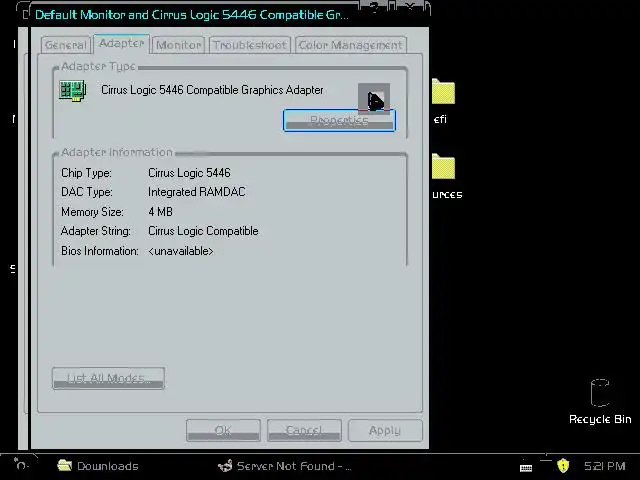
Task: Click the Integrated RAMDAC value
Action: pyautogui.click(x=197, y=192)
